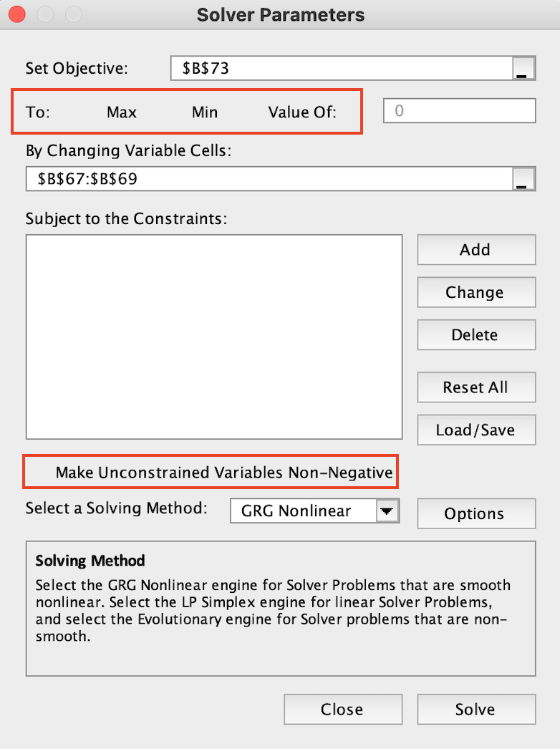Select the Max objective option
Screen dimensions: 560x749
tap(121, 112)
